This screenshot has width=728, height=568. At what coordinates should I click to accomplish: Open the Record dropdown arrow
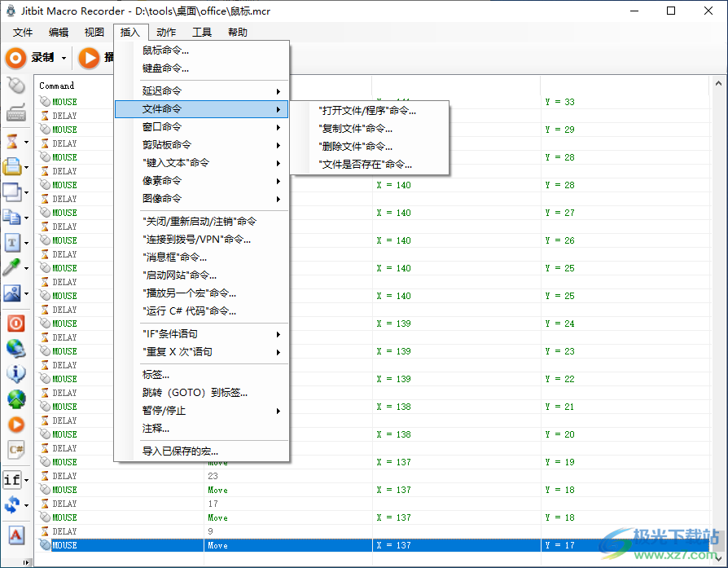pos(64,58)
